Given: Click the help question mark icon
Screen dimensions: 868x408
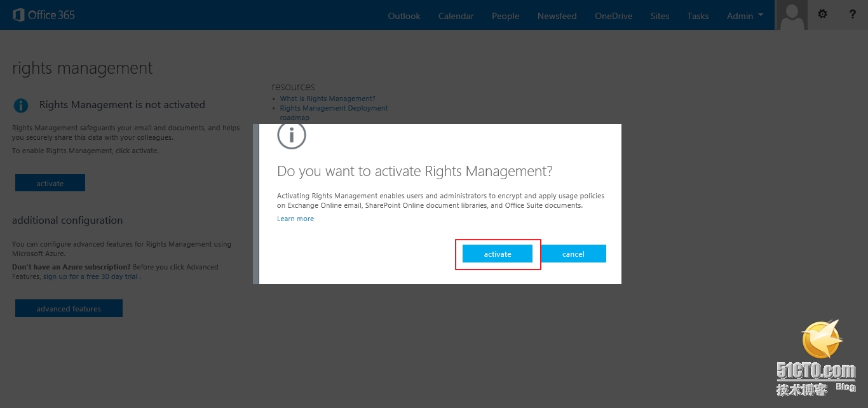Looking at the screenshot, I should (853, 14).
